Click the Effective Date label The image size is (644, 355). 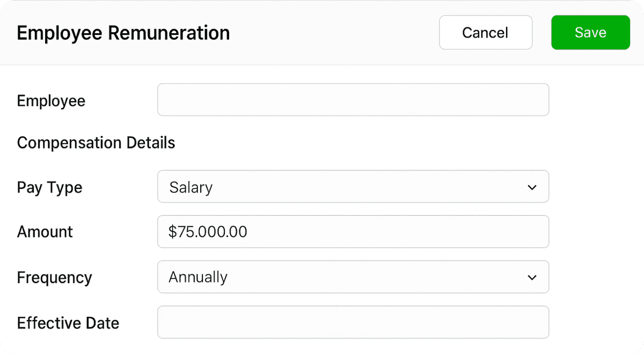click(x=68, y=323)
